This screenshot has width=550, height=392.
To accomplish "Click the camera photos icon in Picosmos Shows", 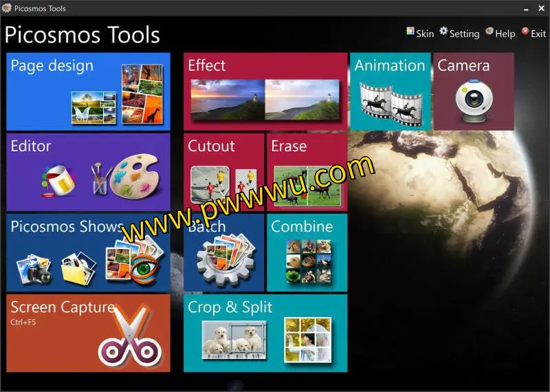I will (x=34, y=268).
